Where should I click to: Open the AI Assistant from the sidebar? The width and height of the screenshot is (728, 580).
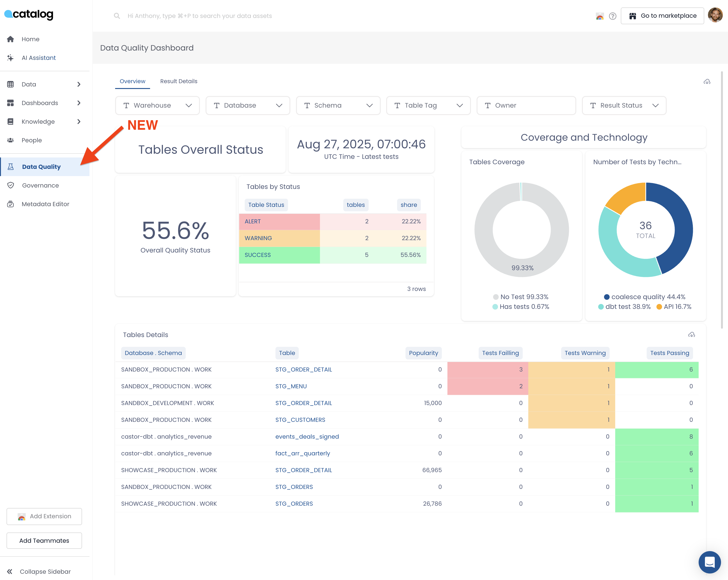coord(38,57)
